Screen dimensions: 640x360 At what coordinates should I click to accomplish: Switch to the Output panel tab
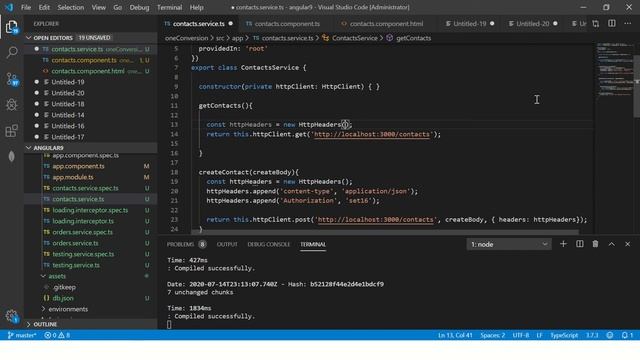pos(227,244)
